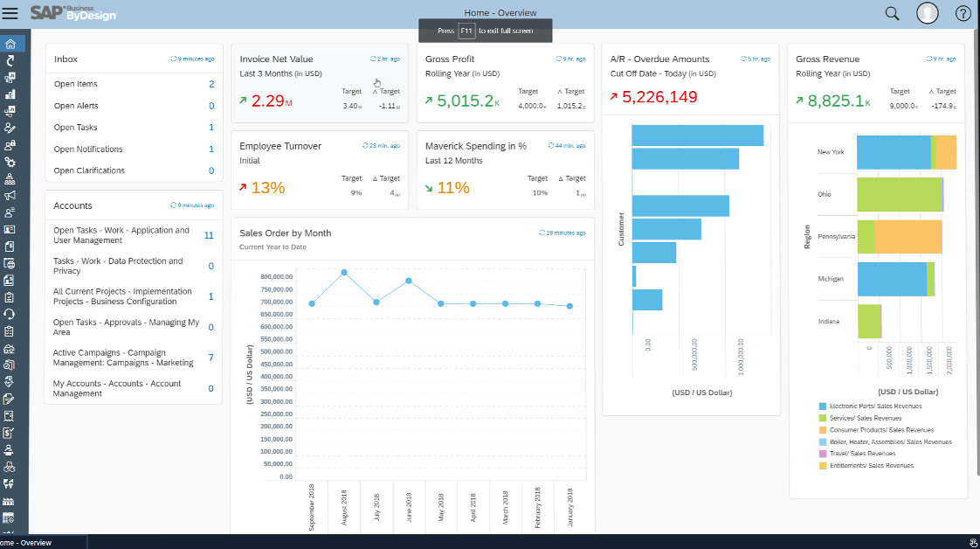Open the ID card sidebar icon
980x549 pixels.
pyautogui.click(x=10, y=230)
